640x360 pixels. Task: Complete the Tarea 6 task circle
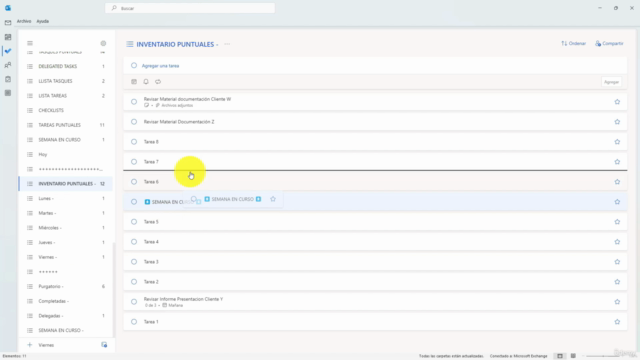tap(134, 182)
